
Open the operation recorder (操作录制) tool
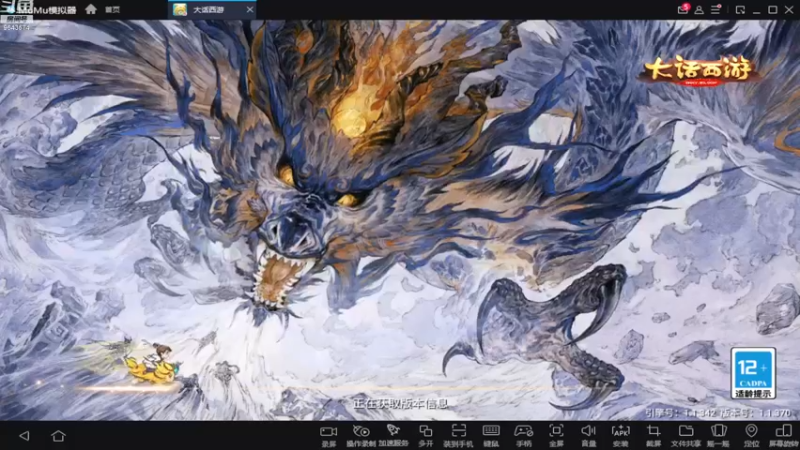coord(361,436)
